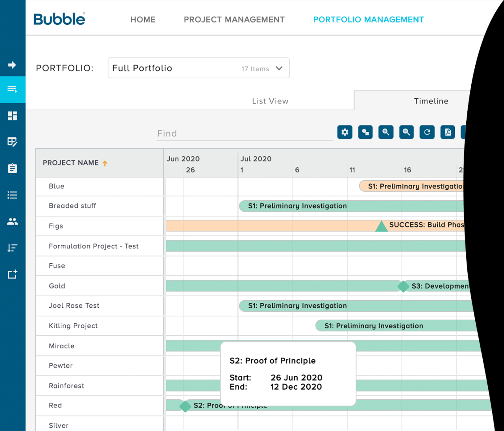Export the timeline as PDF
The width and height of the screenshot is (504, 431).
tap(447, 132)
